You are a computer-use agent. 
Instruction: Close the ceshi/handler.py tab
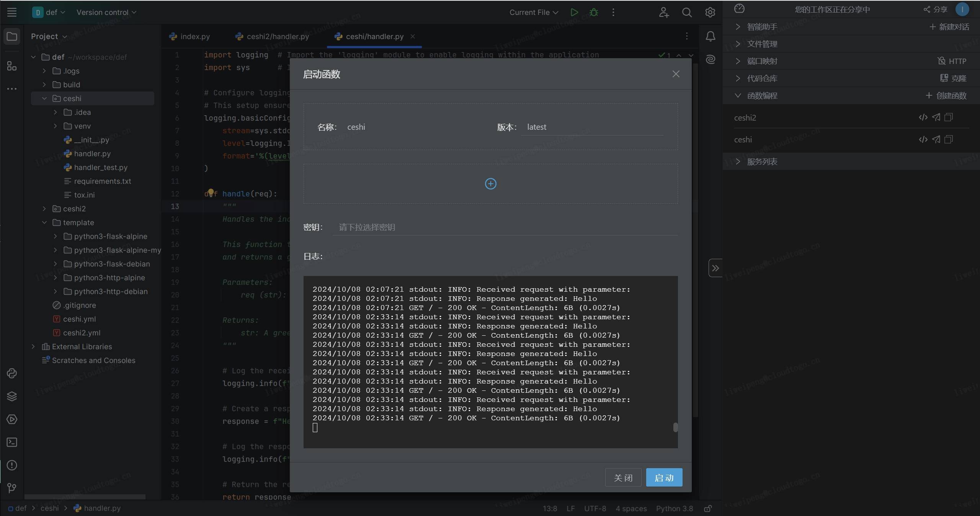[x=413, y=36]
